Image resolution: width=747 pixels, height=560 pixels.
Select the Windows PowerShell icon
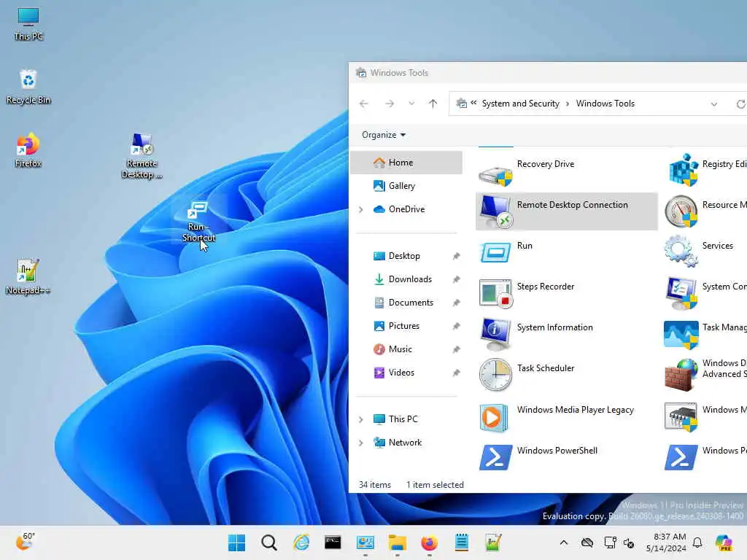click(x=495, y=457)
